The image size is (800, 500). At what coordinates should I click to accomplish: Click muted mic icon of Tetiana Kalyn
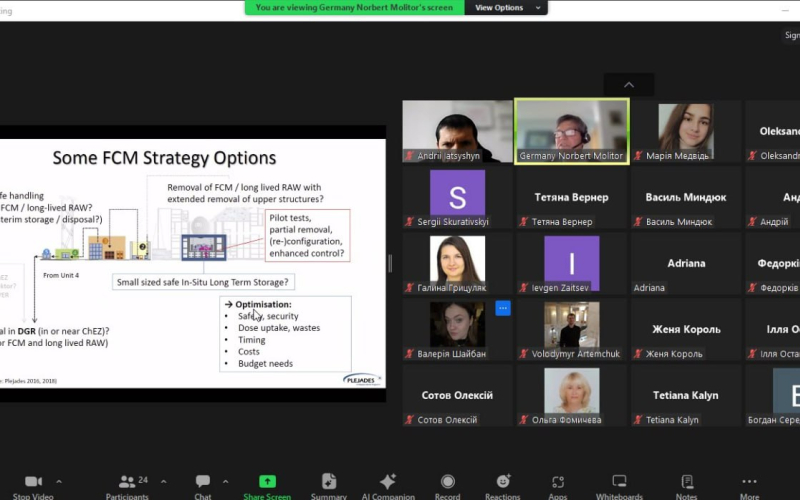pos(637,419)
